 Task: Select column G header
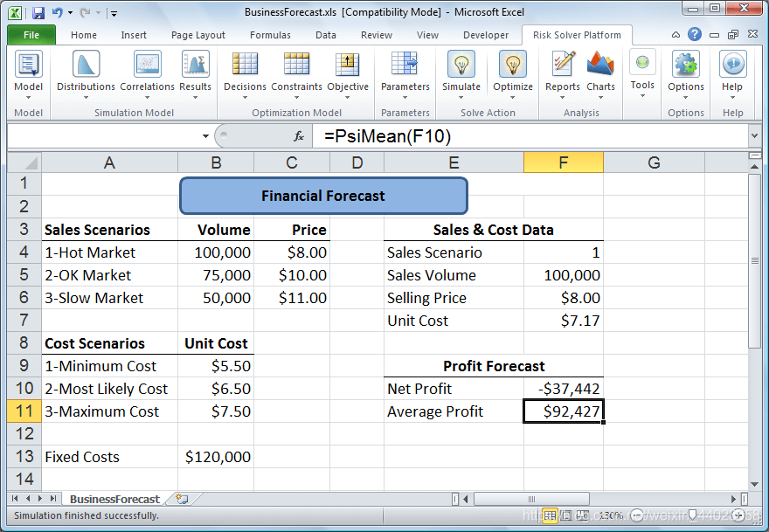(654, 162)
